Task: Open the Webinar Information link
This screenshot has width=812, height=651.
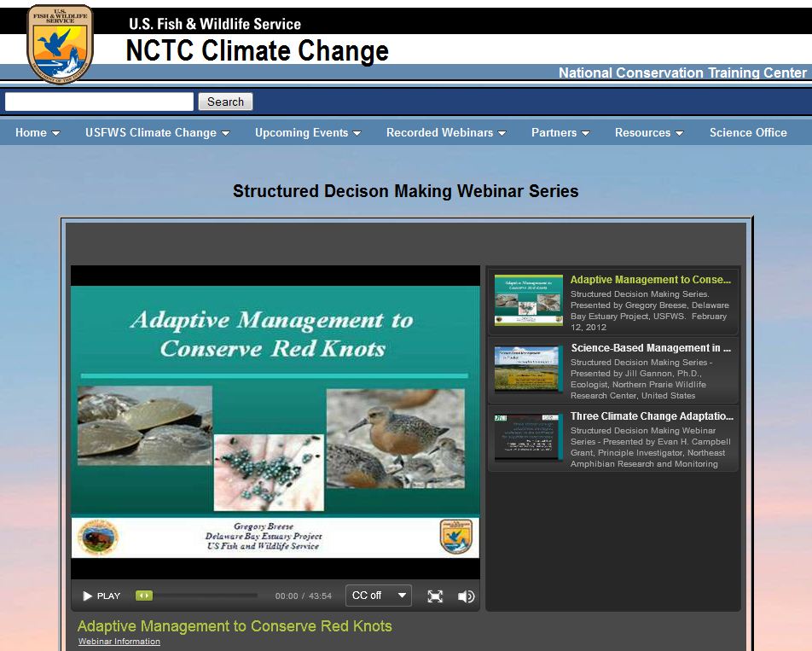Action: [x=119, y=642]
